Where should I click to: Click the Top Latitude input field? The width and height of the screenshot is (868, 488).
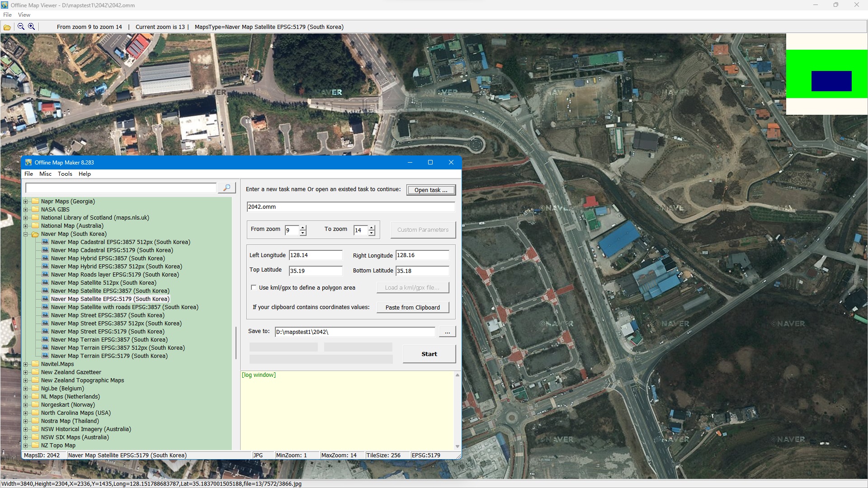pyautogui.click(x=316, y=271)
